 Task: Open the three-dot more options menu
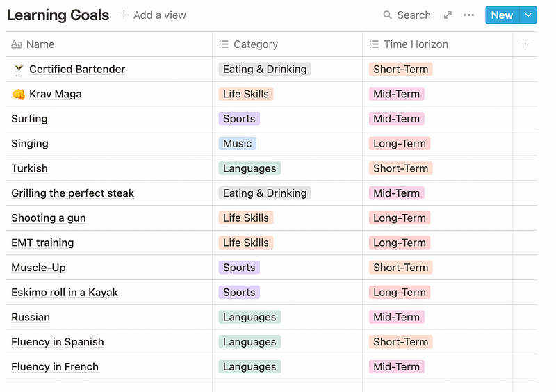click(x=469, y=15)
